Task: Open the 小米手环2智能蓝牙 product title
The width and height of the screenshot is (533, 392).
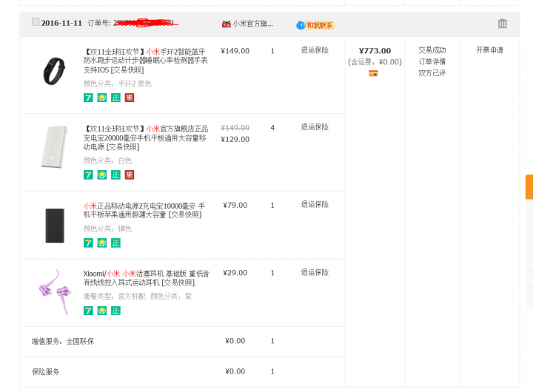Action: click(x=146, y=61)
